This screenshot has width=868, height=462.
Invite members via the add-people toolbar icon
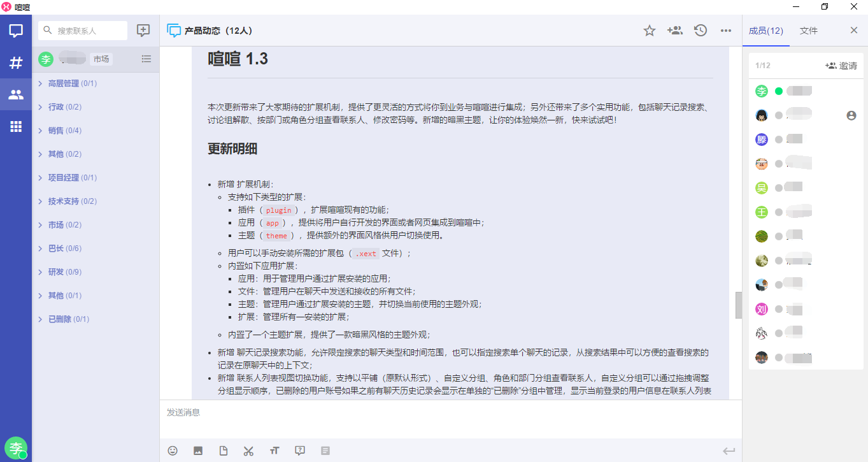[x=675, y=31]
